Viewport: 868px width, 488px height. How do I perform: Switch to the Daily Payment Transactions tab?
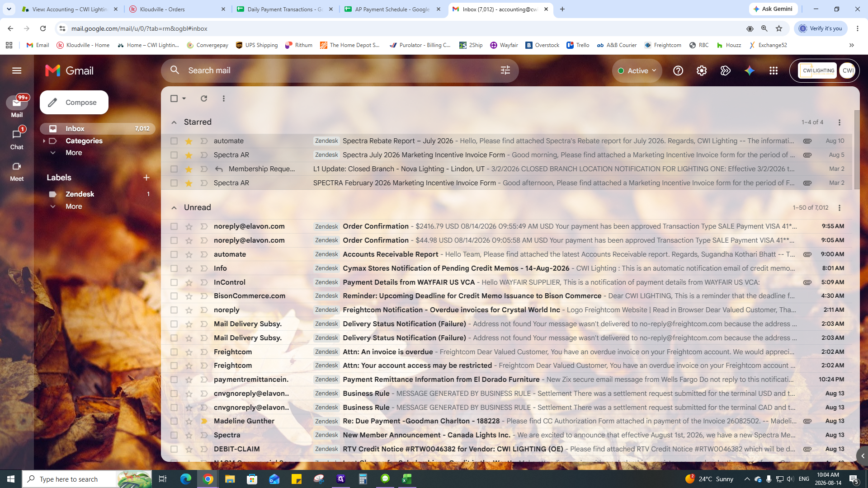click(285, 9)
